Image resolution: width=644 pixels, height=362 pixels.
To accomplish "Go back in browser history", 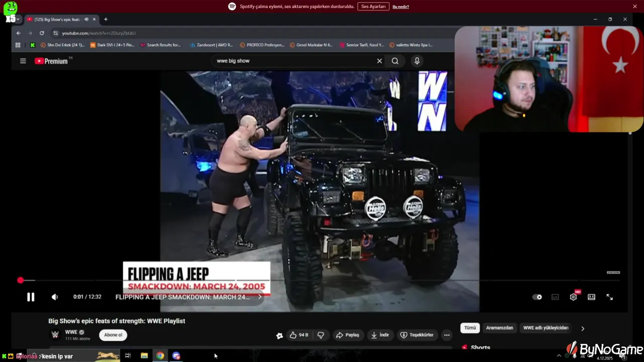I will pyautogui.click(x=19, y=33).
